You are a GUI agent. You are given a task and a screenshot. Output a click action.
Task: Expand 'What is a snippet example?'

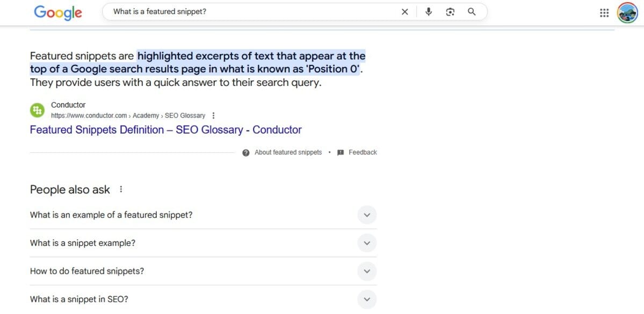point(367,243)
